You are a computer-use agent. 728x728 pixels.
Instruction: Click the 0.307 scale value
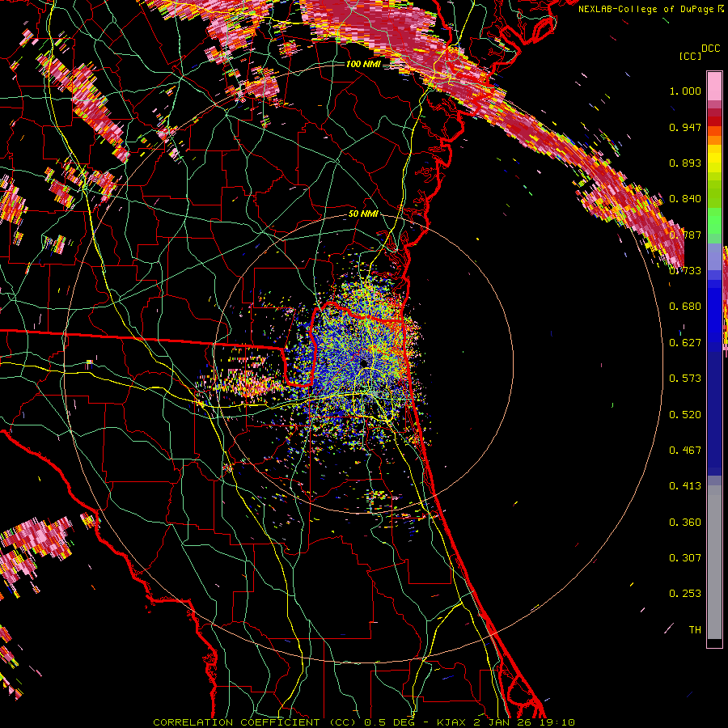click(685, 558)
